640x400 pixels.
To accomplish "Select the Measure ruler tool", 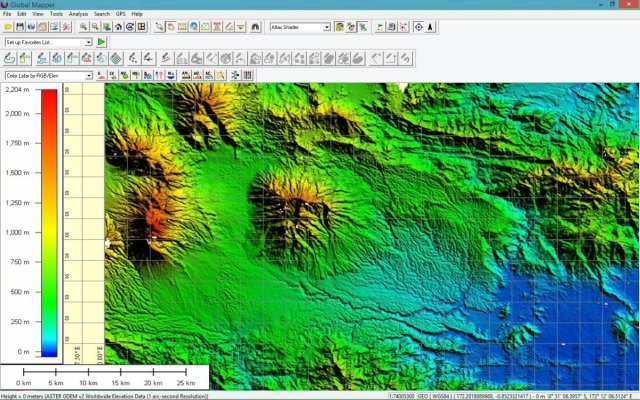I will 183,27.
